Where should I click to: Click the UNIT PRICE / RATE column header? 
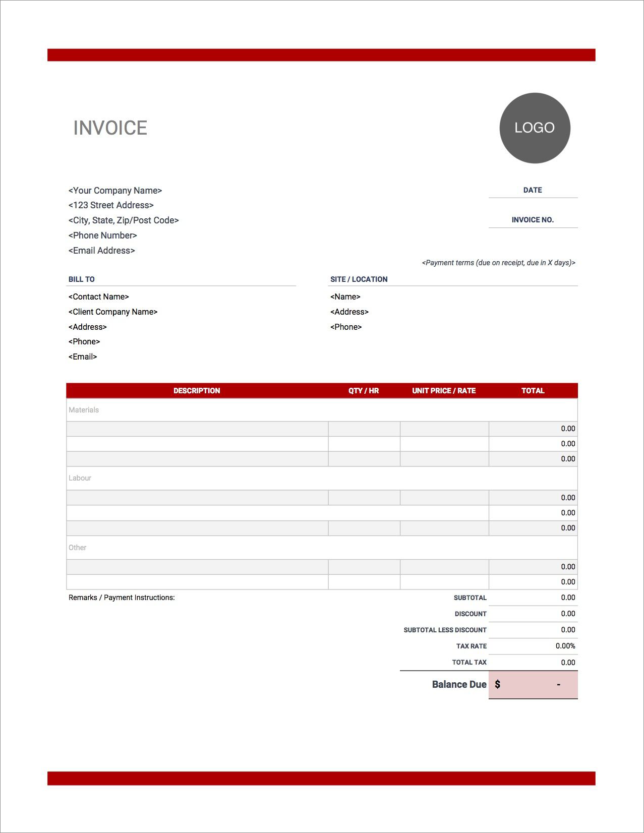pos(444,391)
